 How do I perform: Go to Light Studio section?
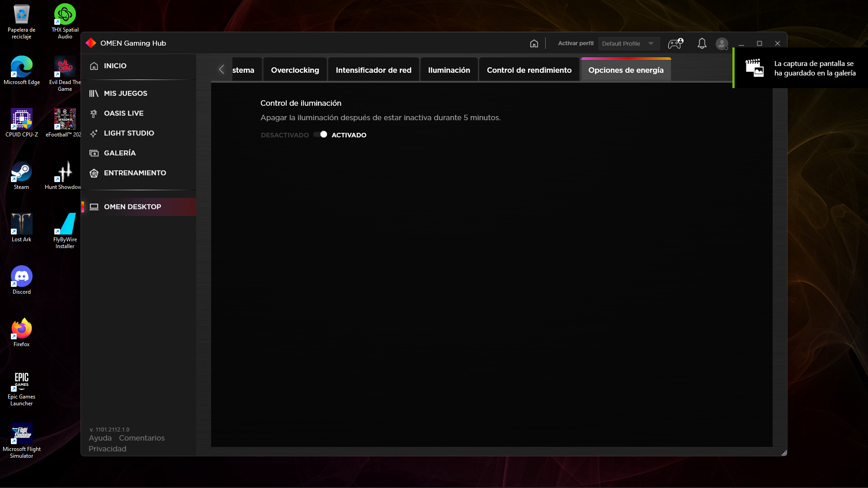click(128, 133)
